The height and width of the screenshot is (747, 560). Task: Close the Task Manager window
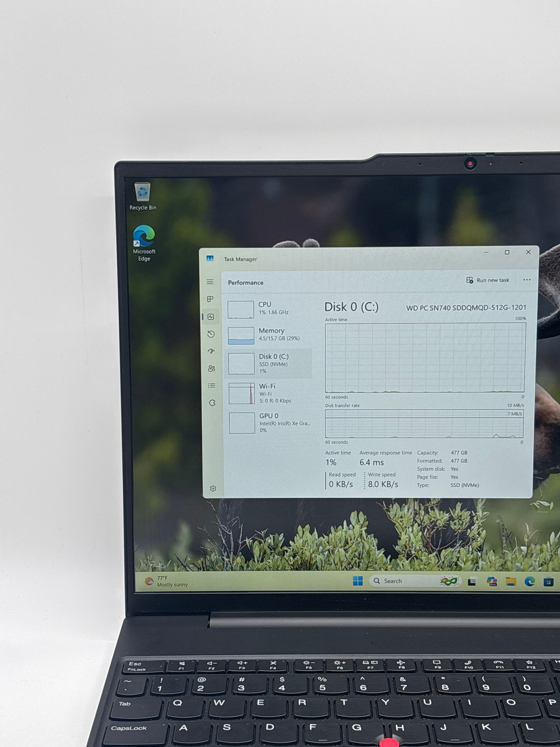[528, 252]
